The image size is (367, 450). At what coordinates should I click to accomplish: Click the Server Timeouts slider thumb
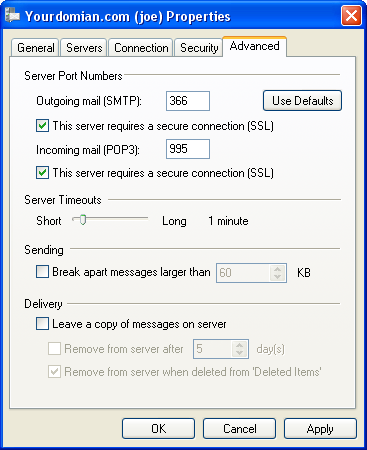[83, 220]
